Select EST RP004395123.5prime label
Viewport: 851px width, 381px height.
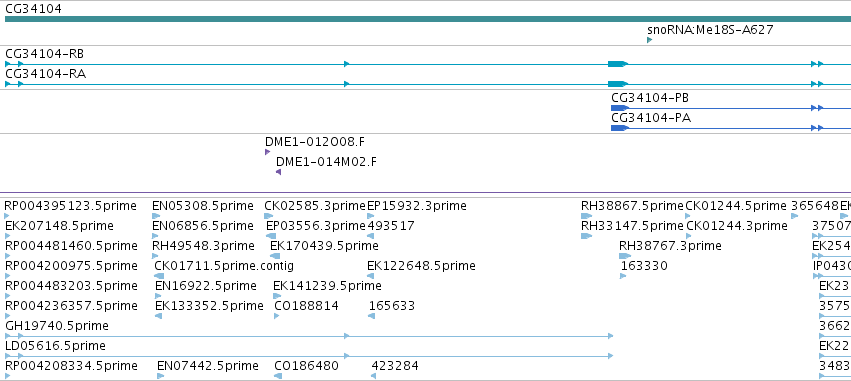coord(71,206)
